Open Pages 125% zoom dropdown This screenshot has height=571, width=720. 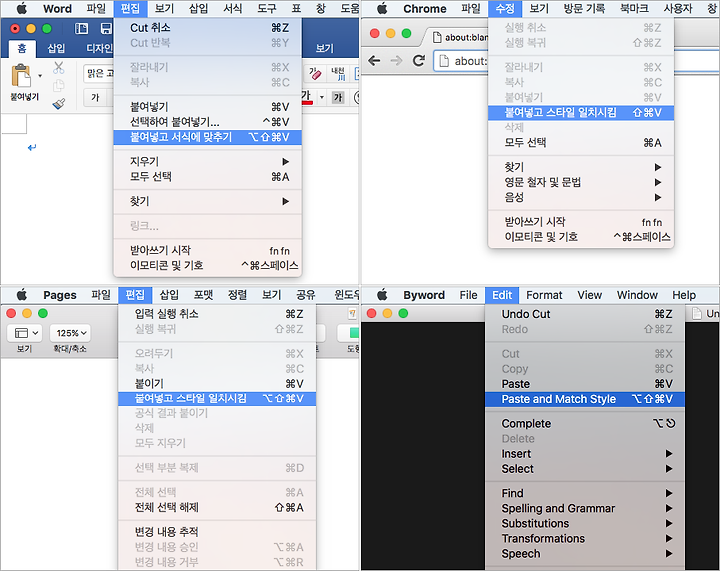71,333
